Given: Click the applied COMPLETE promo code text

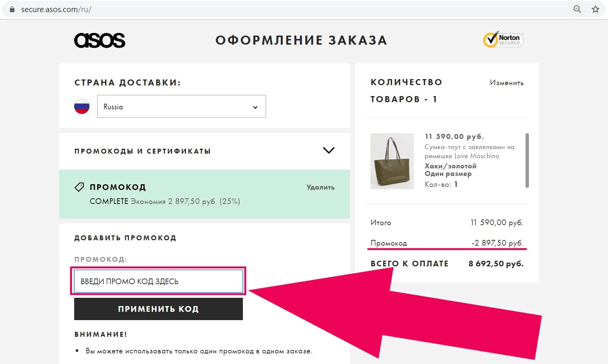Looking at the screenshot, I should pos(109,201).
